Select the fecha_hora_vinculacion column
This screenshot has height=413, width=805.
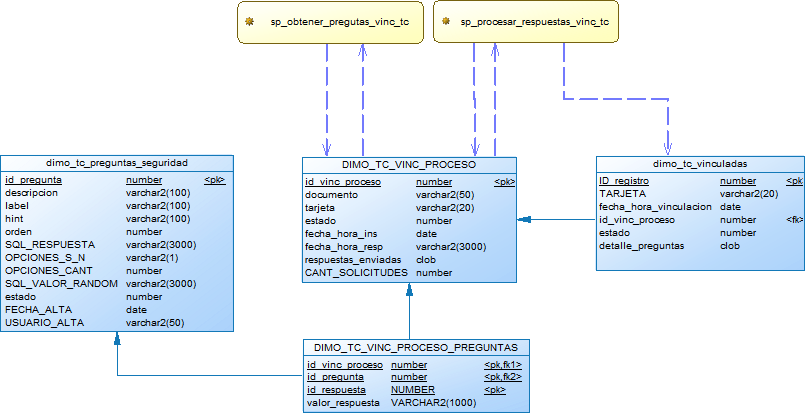(655, 206)
